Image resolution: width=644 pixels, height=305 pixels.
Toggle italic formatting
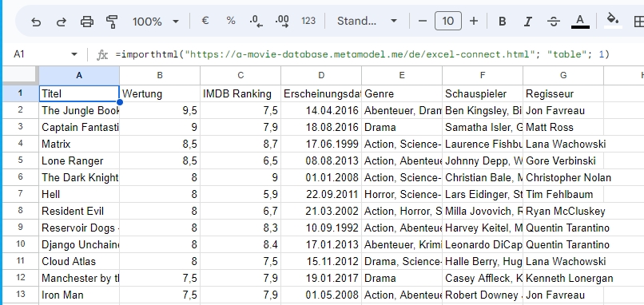click(x=528, y=22)
